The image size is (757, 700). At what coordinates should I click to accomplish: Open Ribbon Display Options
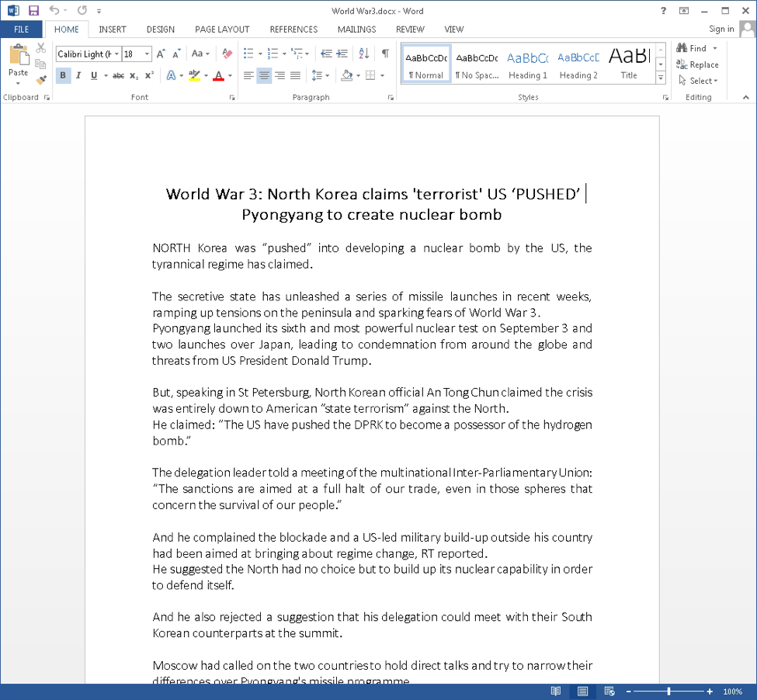click(x=684, y=11)
